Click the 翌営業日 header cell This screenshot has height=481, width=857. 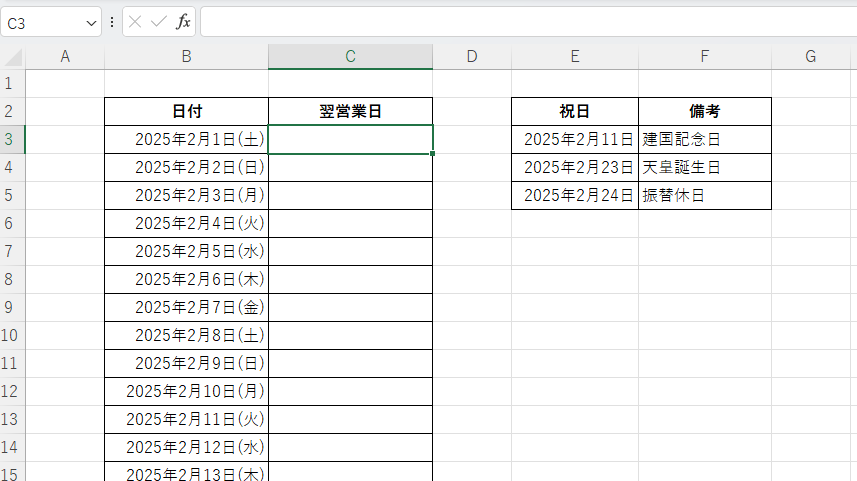[x=350, y=112]
